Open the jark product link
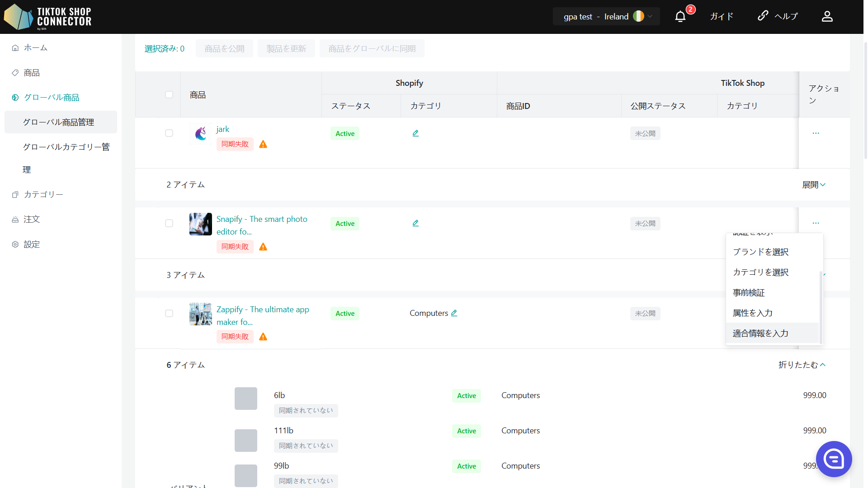Viewport: 868px width, 488px height. (x=223, y=129)
